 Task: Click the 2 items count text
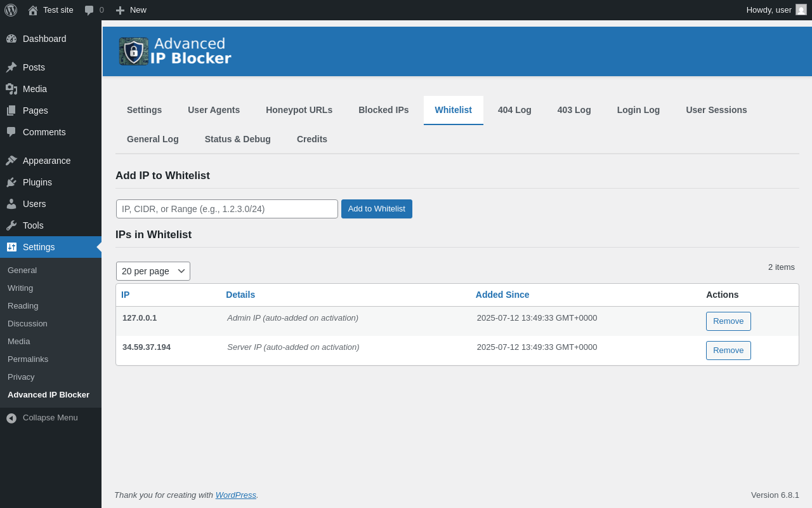pos(782,267)
